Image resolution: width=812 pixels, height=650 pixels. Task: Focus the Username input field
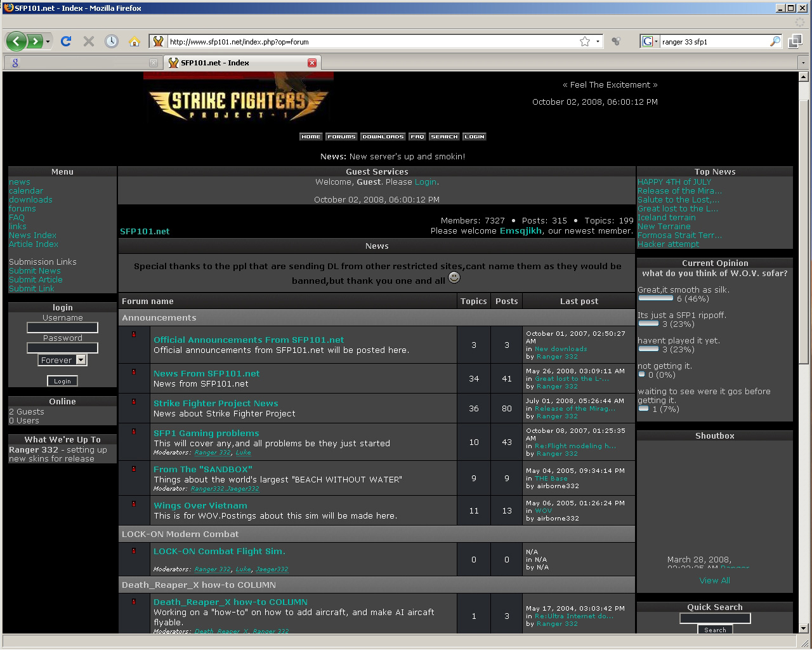pos(62,328)
